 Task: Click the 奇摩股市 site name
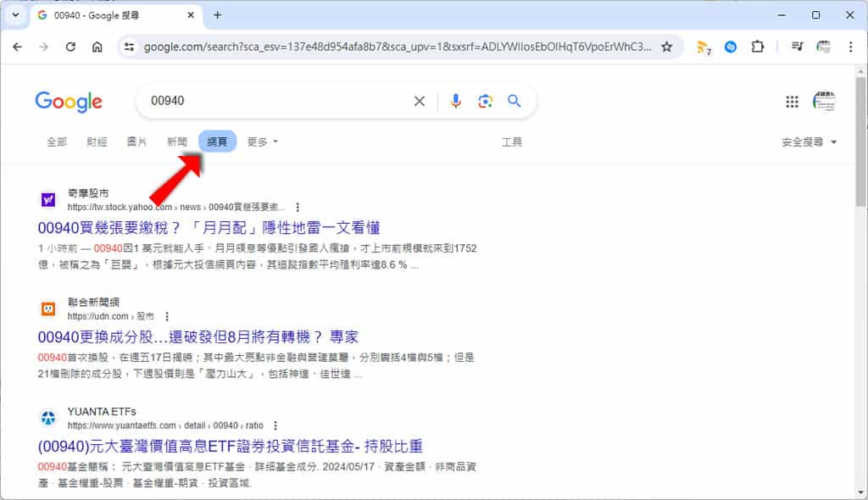88,193
